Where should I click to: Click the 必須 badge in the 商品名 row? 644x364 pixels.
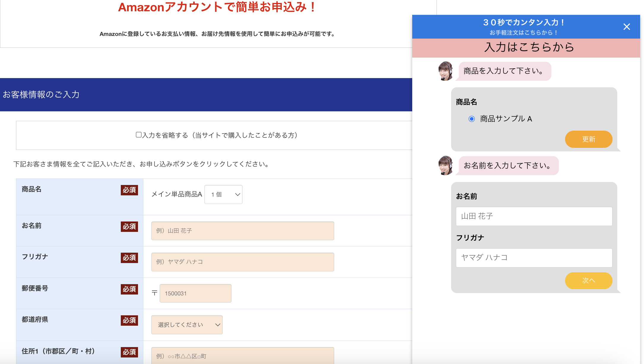click(x=129, y=190)
